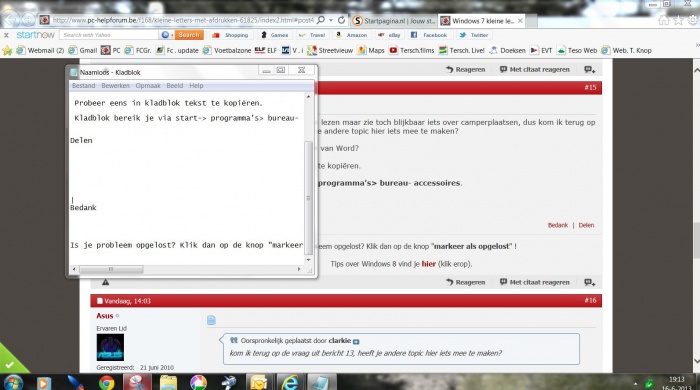
Task: Open the Streetvieuw bookmark
Action: [330, 50]
